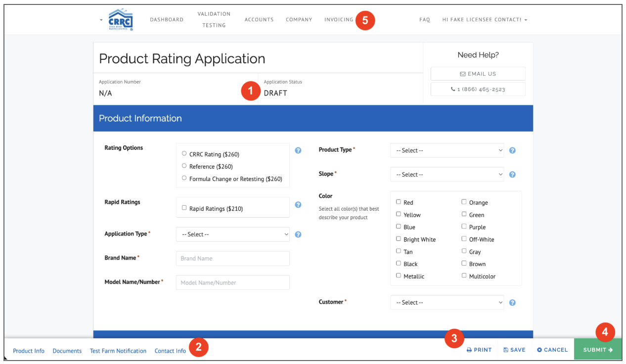Check the Green color box
Viewport: 626px width, 364px height.
click(464, 214)
